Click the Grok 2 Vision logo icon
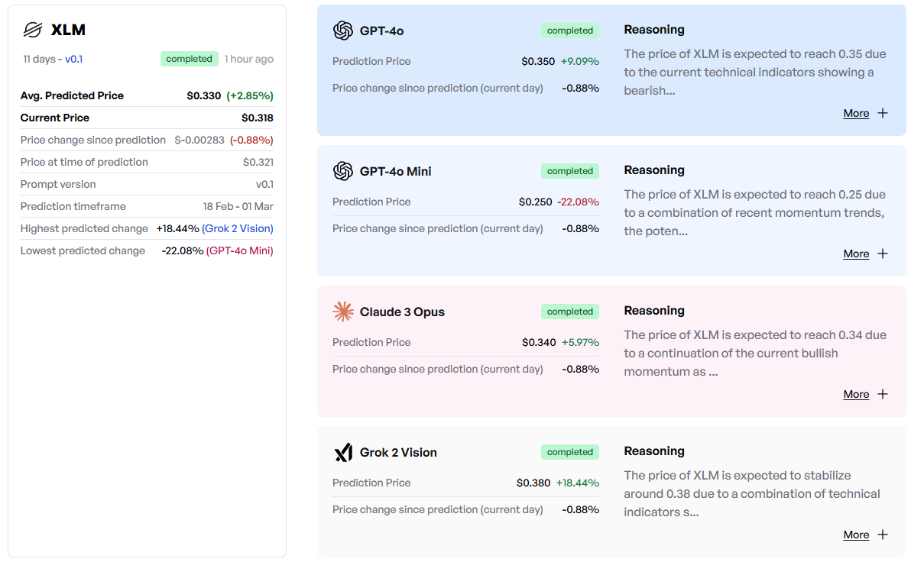Image resolution: width=924 pixels, height=575 pixels. [x=343, y=452]
